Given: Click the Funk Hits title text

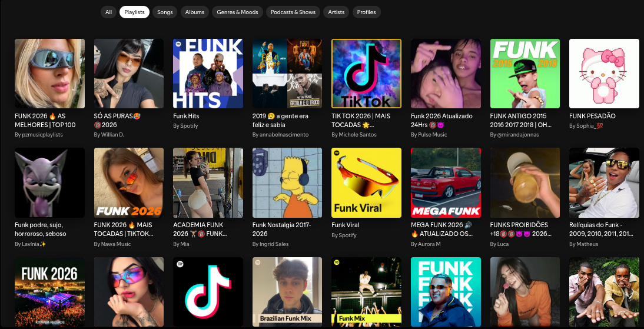Looking at the screenshot, I should (186, 116).
